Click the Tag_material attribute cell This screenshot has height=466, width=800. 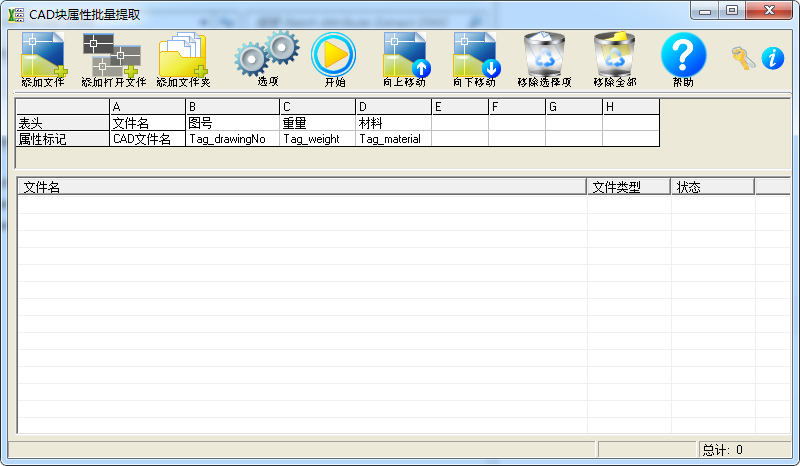[x=393, y=140]
